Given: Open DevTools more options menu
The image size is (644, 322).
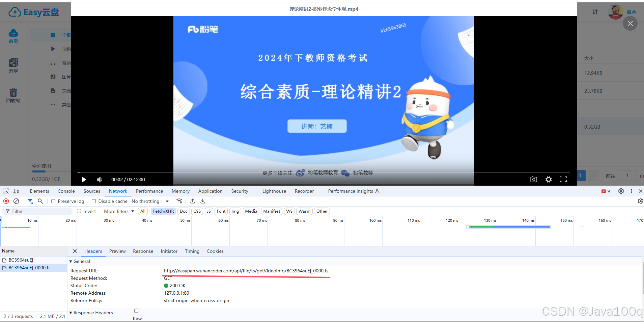Looking at the screenshot, I should click(632, 191).
